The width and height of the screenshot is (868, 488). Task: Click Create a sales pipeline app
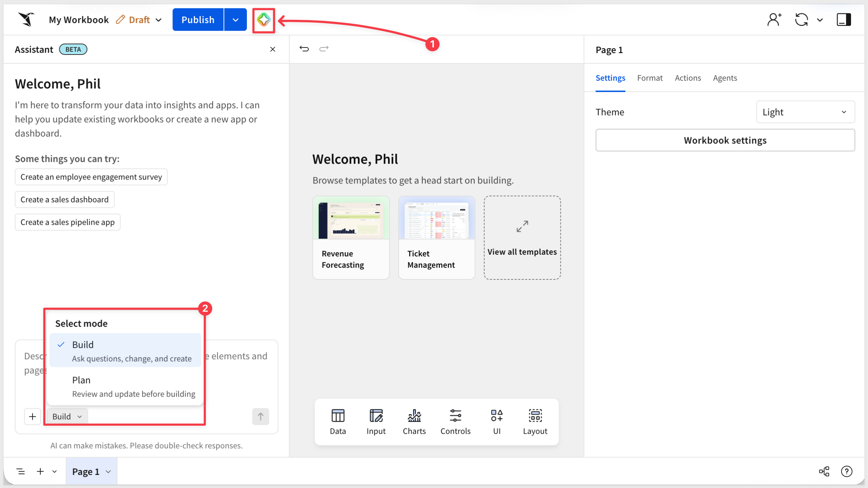click(x=67, y=222)
